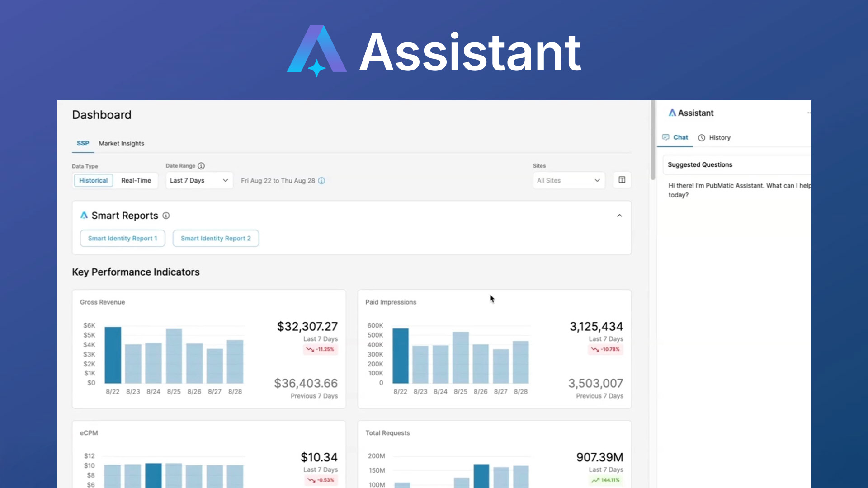Click the Suggested Questions header in Assistant panel

pyautogui.click(x=700, y=164)
